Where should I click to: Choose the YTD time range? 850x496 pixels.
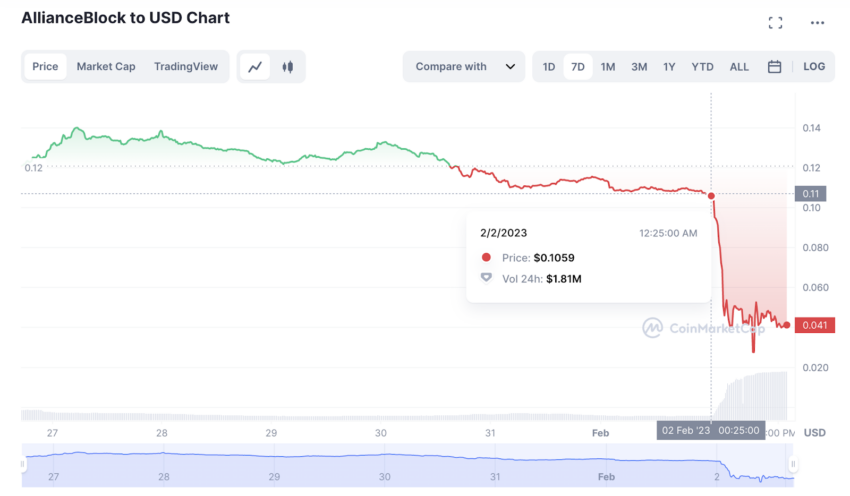pyautogui.click(x=703, y=67)
